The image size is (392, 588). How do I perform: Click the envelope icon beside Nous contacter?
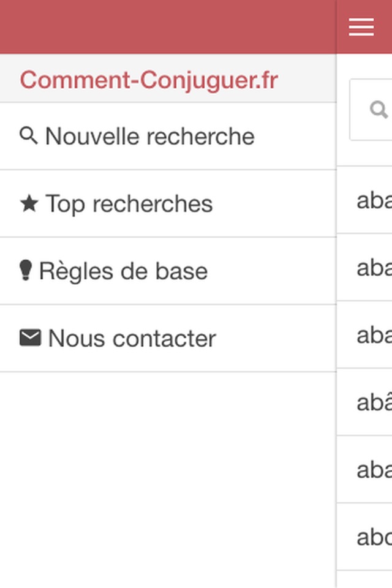click(x=30, y=338)
